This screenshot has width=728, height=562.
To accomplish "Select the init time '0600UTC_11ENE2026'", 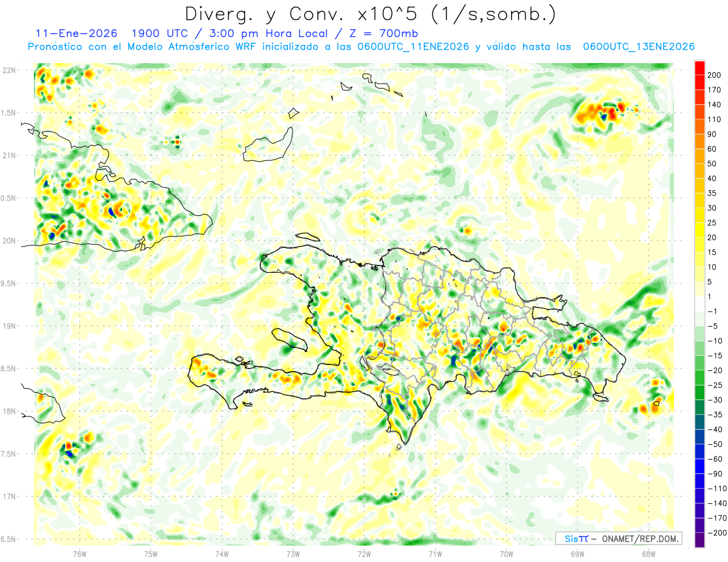I will coord(414,47).
